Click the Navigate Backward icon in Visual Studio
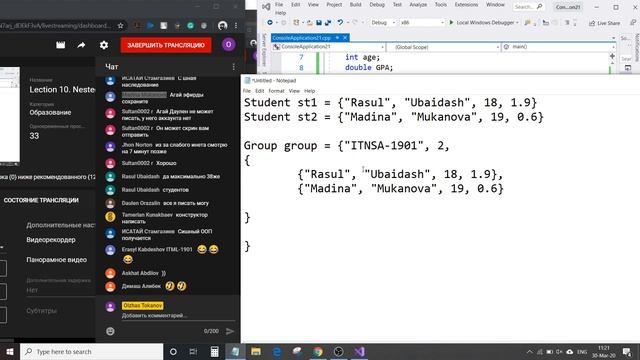 point(270,23)
